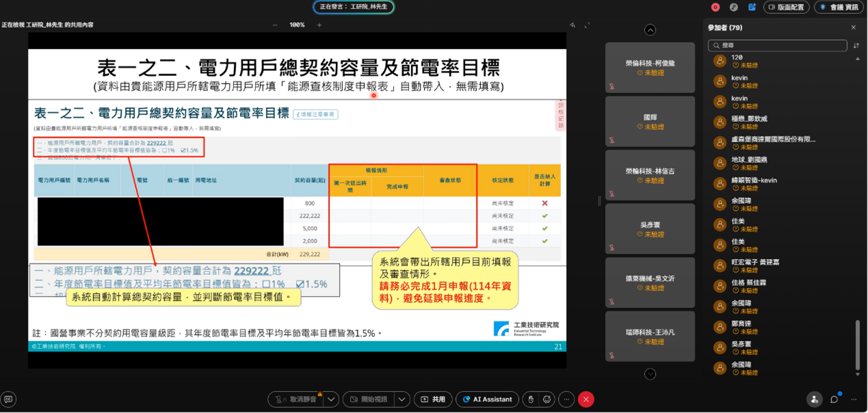868x413 pixels.
Task: Turn on camera with 開始視訊 button
Action: pyautogui.click(x=369, y=399)
